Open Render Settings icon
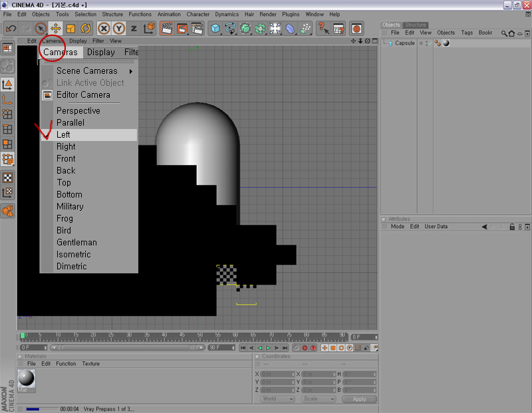This screenshot has width=532, height=413. 197,29
